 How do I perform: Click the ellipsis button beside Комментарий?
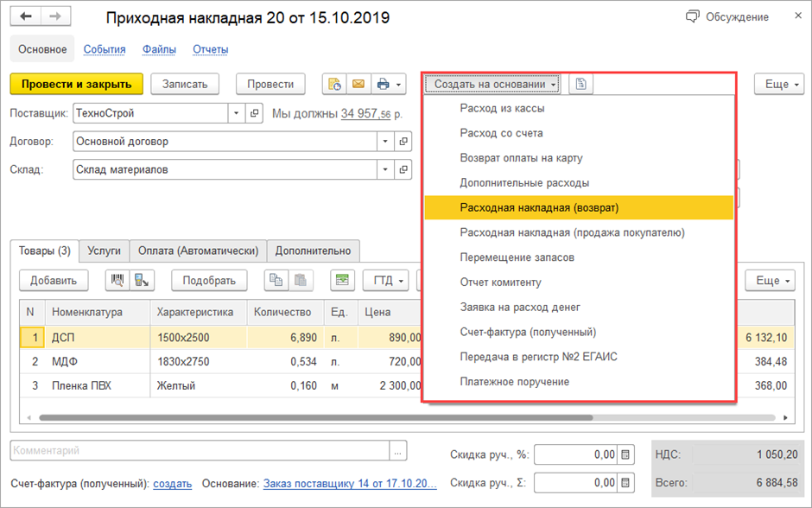(x=397, y=450)
